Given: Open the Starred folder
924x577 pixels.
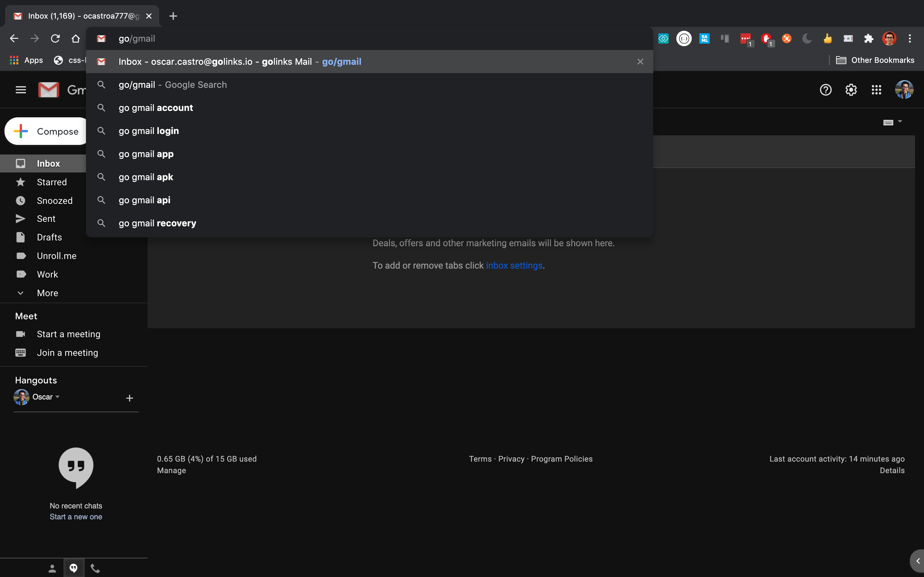Looking at the screenshot, I should coord(52,182).
